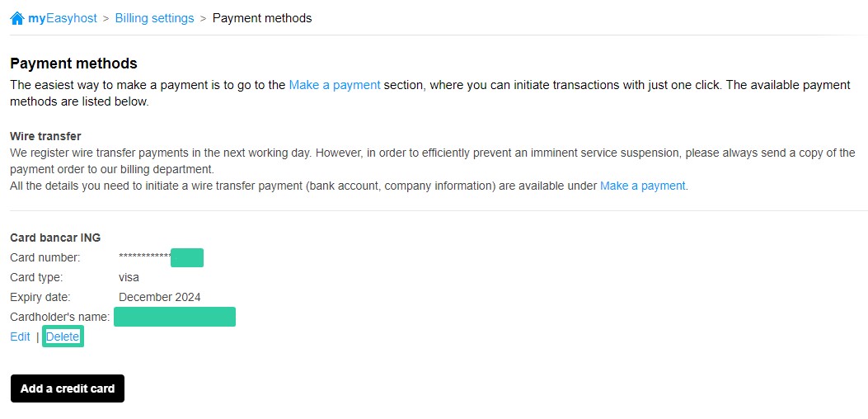Go to Billing settings breadcrumb
The width and height of the screenshot is (868, 419).
coord(154,18)
